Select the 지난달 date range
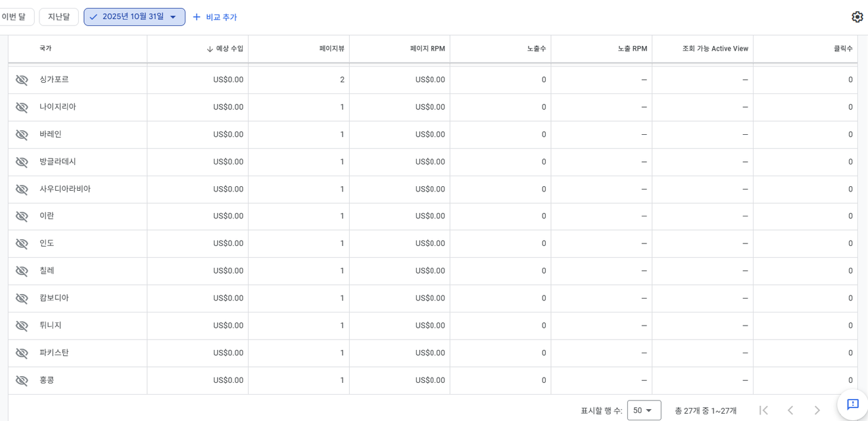The image size is (868, 421). pyautogui.click(x=59, y=17)
